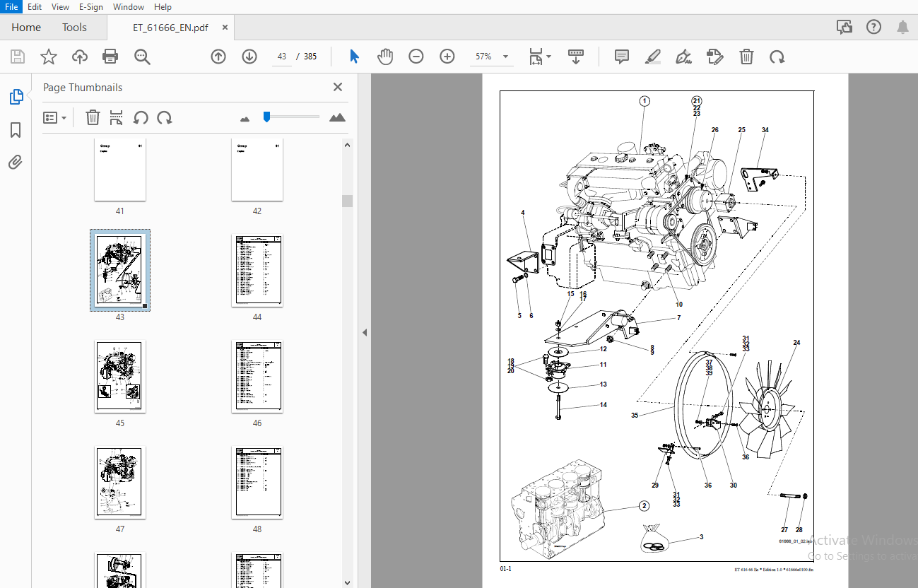
Task: Delete selected pages in thumbnails panel
Action: [x=93, y=117]
